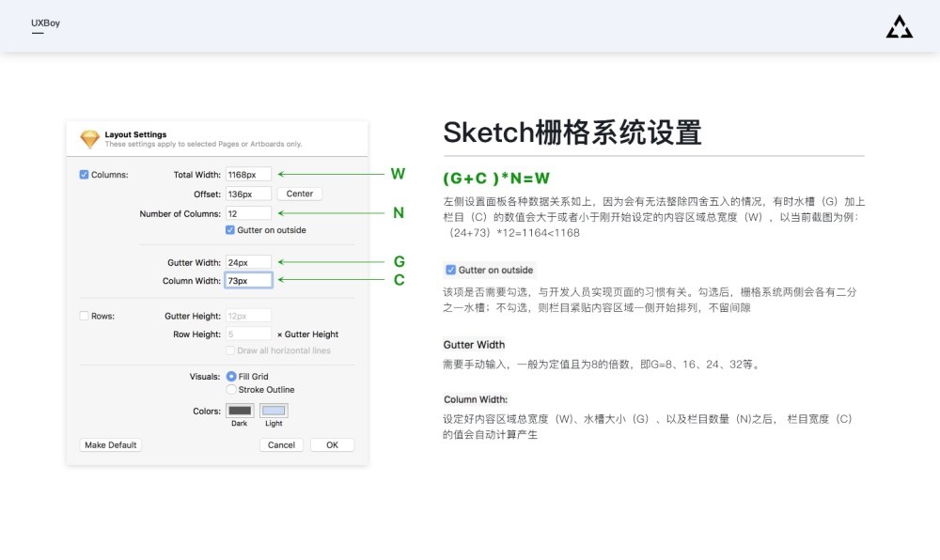Open the Light color swatch

pos(274,411)
